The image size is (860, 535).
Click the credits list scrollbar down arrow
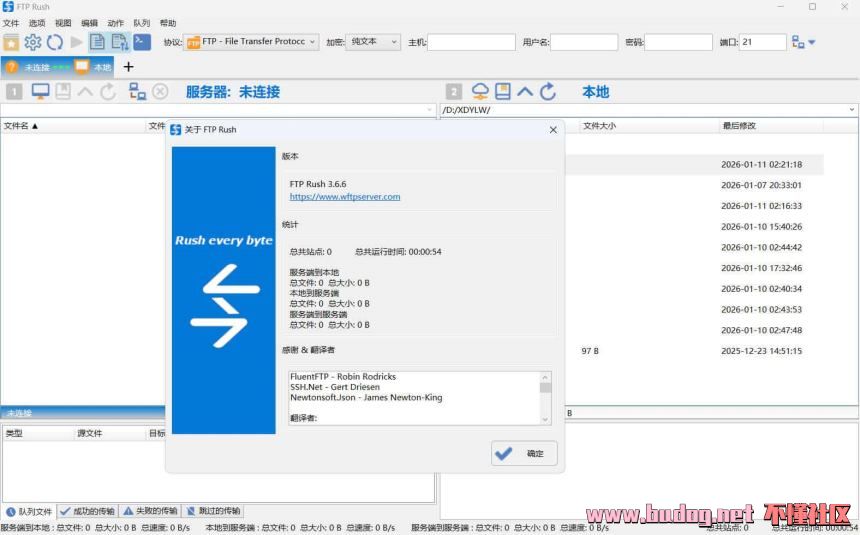(545, 419)
